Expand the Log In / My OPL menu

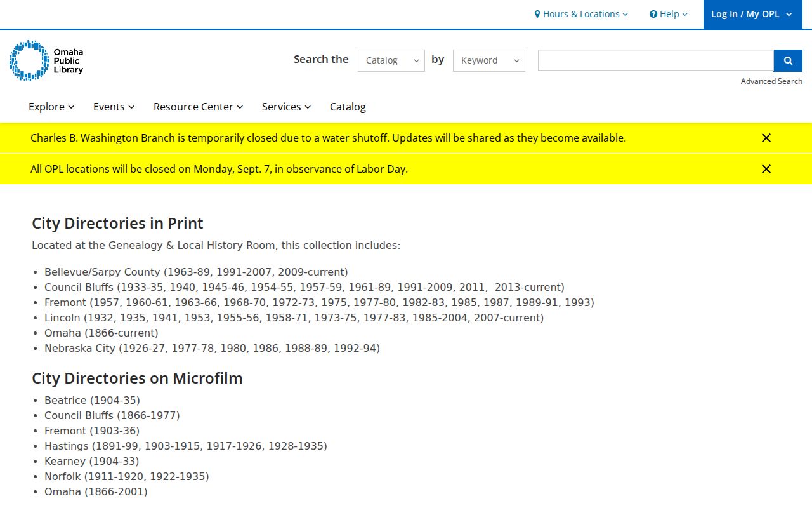pos(752,14)
